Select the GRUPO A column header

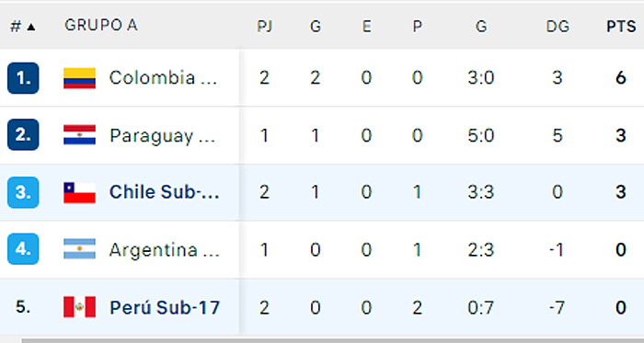100,26
